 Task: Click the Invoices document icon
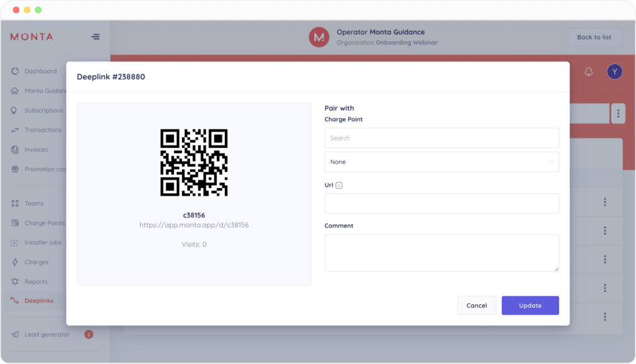click(15, 149)
